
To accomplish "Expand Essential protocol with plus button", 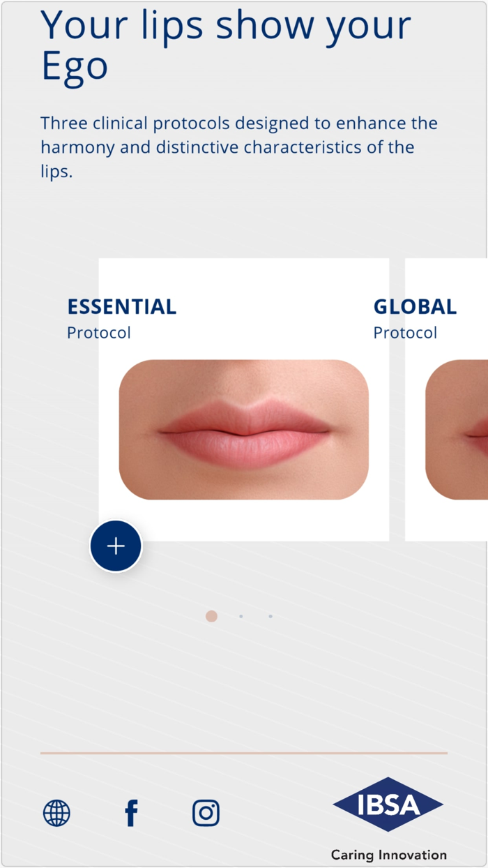I will point(116,546).
